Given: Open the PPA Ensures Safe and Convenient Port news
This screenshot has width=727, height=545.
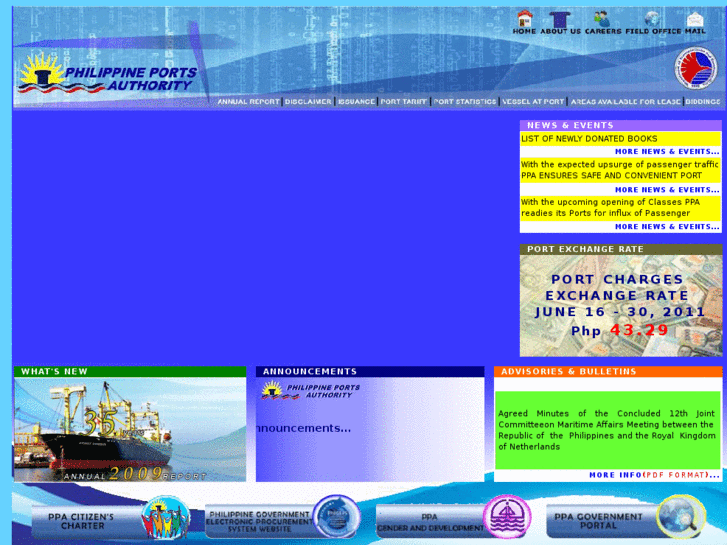Looking at the screenshot, I should pyautogui.click(x=620, y=170).
